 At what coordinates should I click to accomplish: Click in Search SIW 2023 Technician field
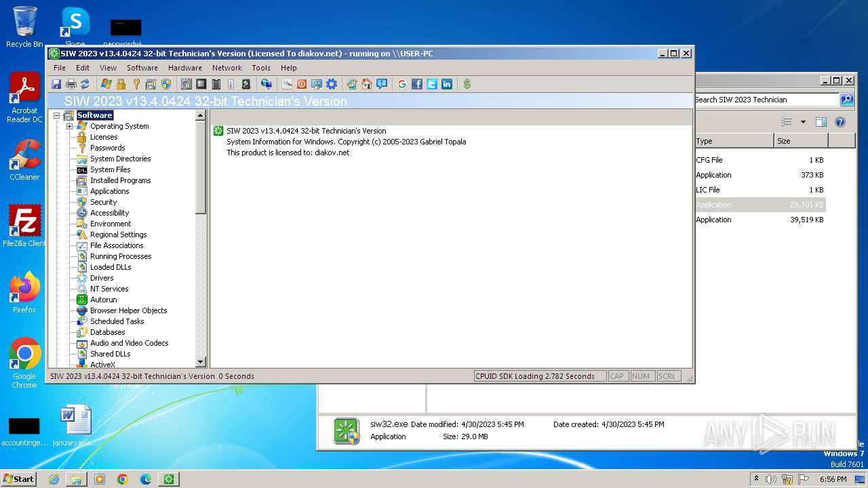766,100
